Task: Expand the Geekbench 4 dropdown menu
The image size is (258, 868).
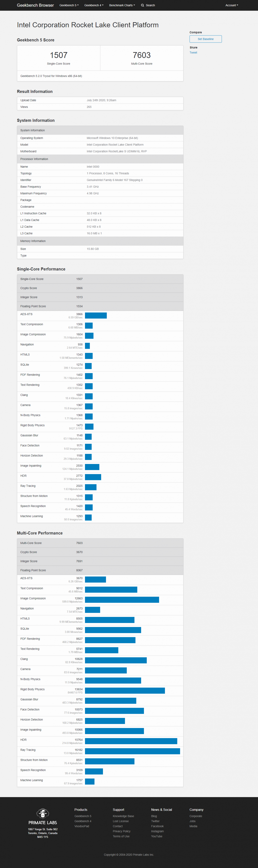Action: tap(94, 5)
